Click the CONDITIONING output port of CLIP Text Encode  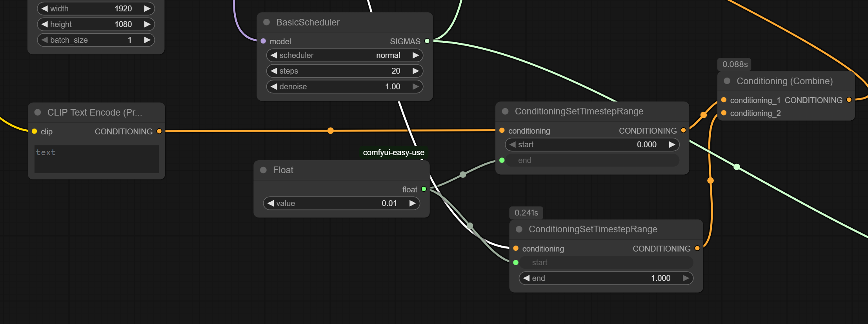tap(159, 131)
